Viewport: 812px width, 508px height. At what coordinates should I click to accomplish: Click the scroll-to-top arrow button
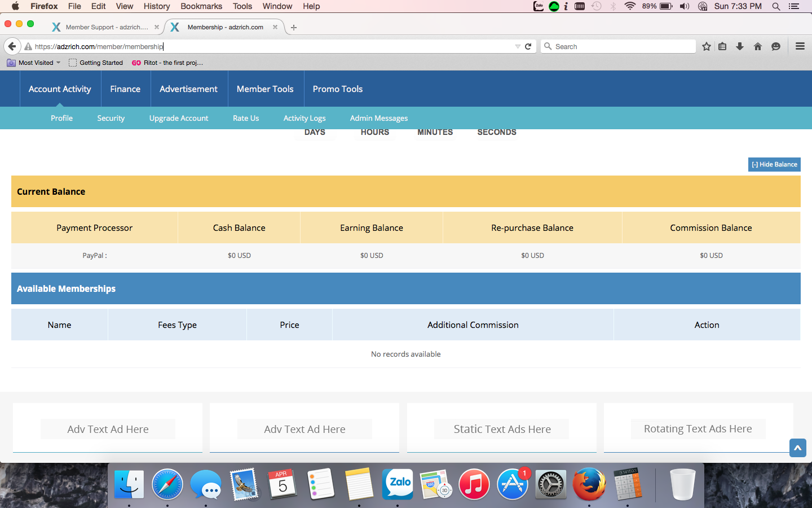[798, 448]
